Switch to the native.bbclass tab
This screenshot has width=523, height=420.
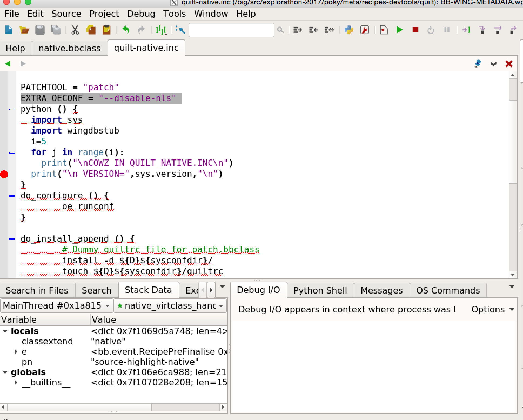point(69,48)
